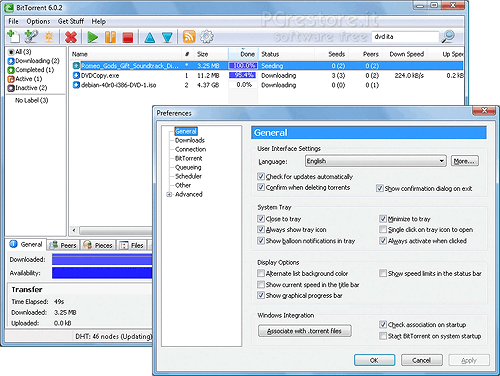The width and height of the screenshot is (500, 376).
Task: Click the Move Down Queue arrow icon
Action: [167, 37]
